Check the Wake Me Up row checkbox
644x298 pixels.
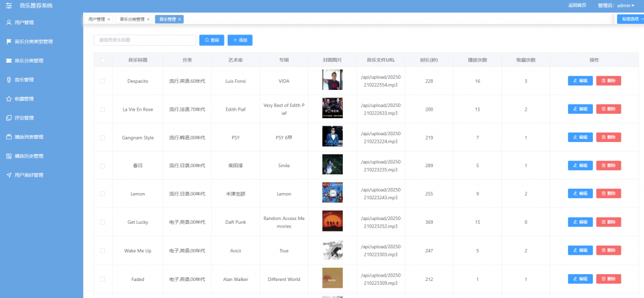(103, 250)
